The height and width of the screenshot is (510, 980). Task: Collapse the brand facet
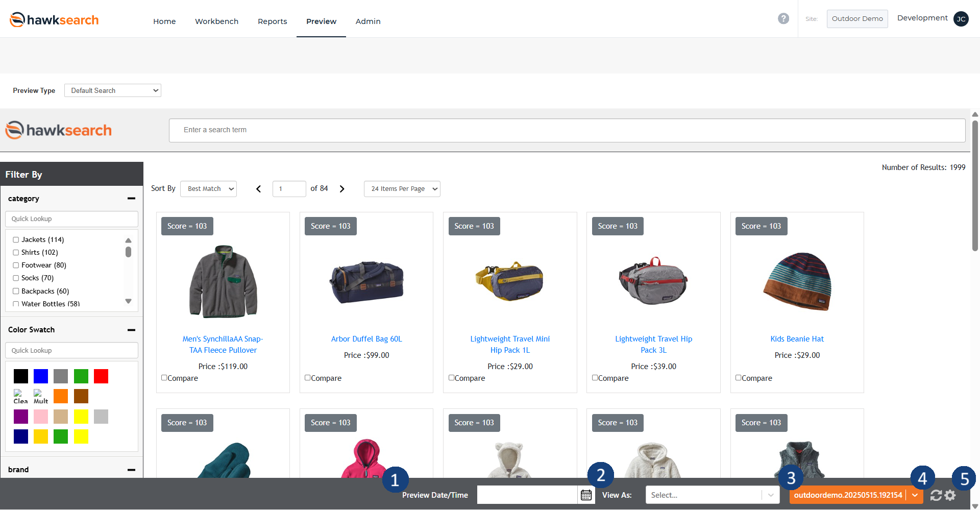(x=131, y=470)
